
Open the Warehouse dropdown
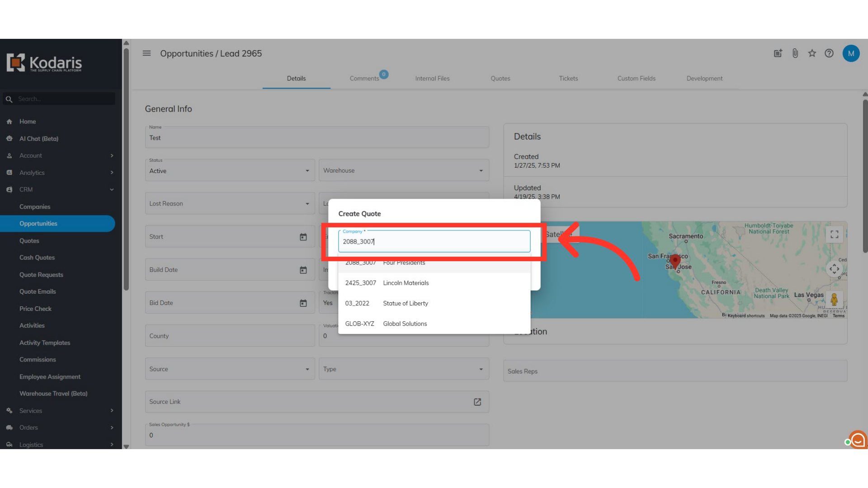click(403, 171)
